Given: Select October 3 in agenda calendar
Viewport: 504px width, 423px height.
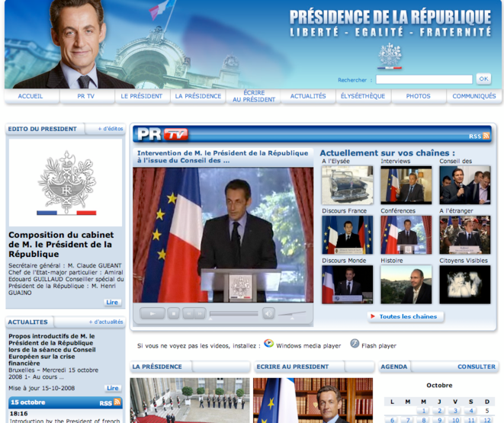Looking at the screenshot, I should click(455, 411).
